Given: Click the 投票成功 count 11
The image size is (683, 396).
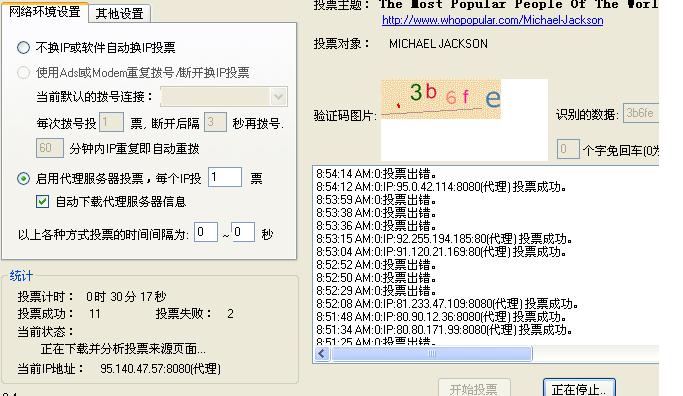Looking at the screenshot, I should (95, 314).
